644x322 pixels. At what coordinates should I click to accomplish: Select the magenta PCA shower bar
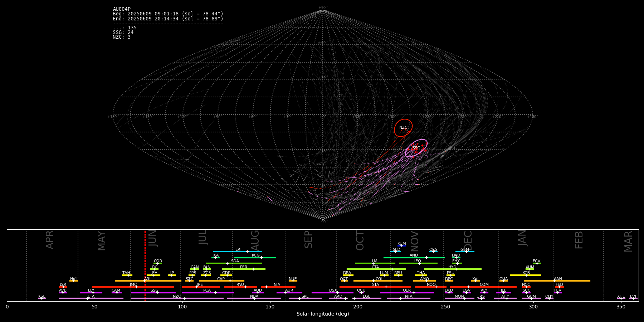[208, 293]
